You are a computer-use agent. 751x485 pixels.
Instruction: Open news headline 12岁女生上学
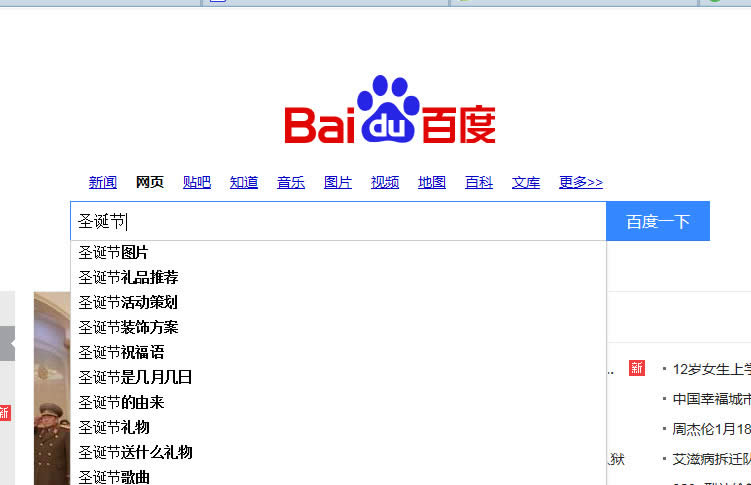[711, 369]
